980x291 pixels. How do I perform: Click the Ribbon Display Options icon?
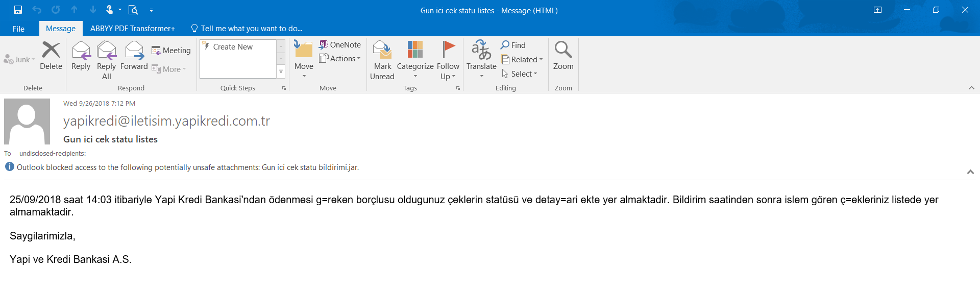coord(878,10)
